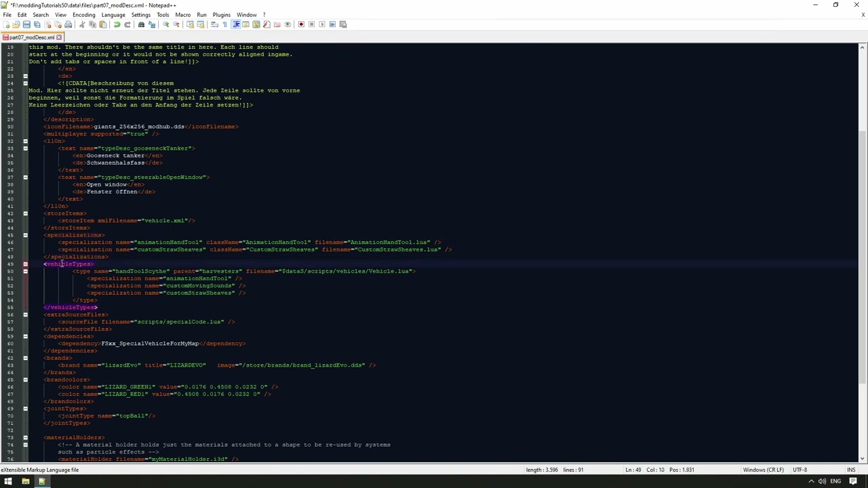Collapse the vehicleTypes fold marker

[x=25, y=264]
